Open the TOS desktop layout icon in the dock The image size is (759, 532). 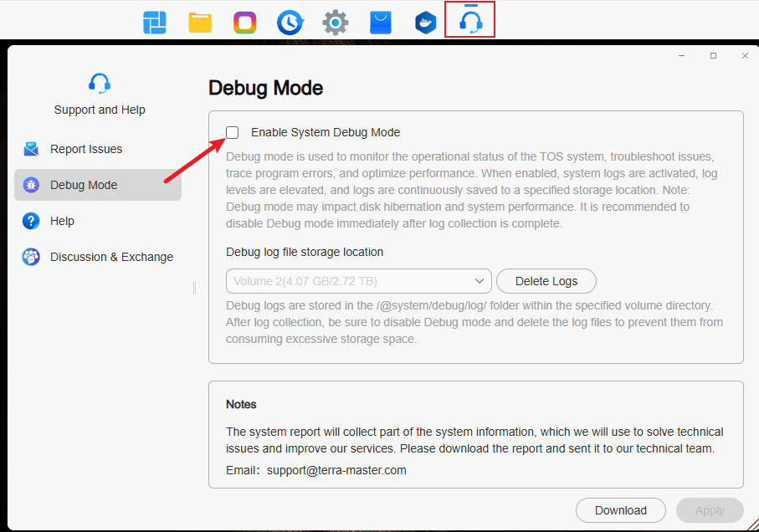tap(155, 23)
